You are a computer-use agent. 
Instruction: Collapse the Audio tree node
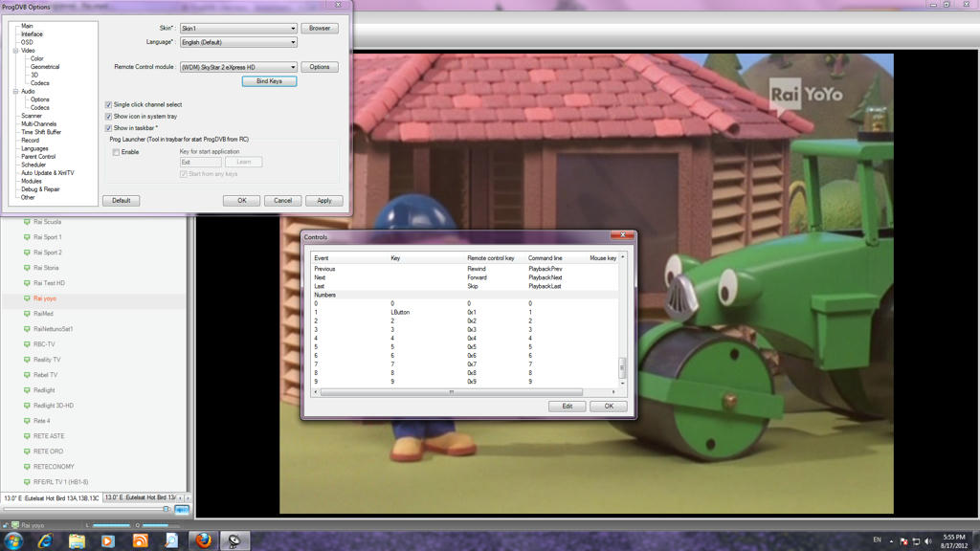(x=15, y=91)
